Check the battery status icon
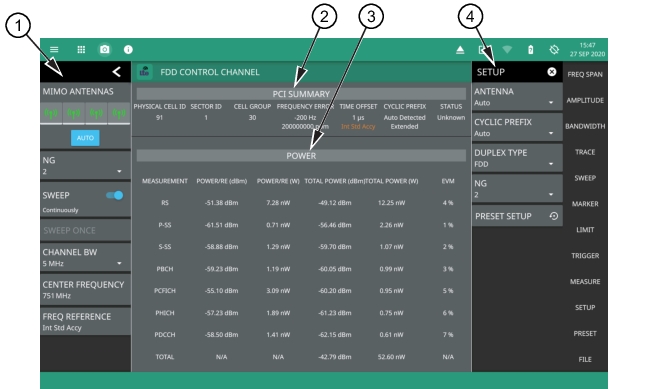Image resolution: width=654 pixels, height=389 pixels. [531, 50]
